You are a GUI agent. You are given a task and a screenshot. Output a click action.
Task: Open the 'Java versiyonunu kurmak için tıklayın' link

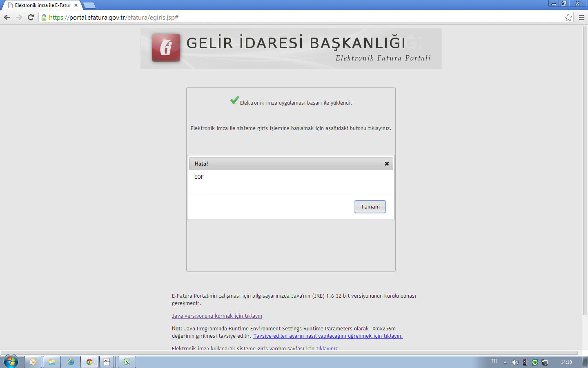tap(217, 316)
